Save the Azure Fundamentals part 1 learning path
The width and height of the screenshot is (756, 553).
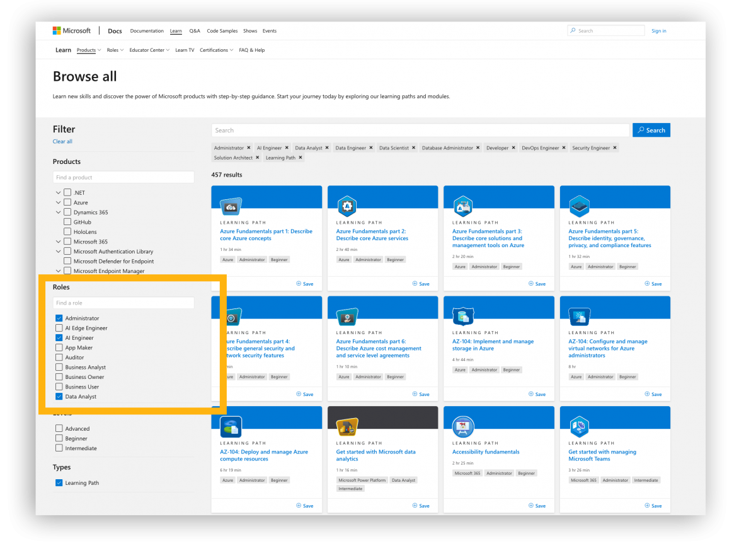[x=305, y=284]
